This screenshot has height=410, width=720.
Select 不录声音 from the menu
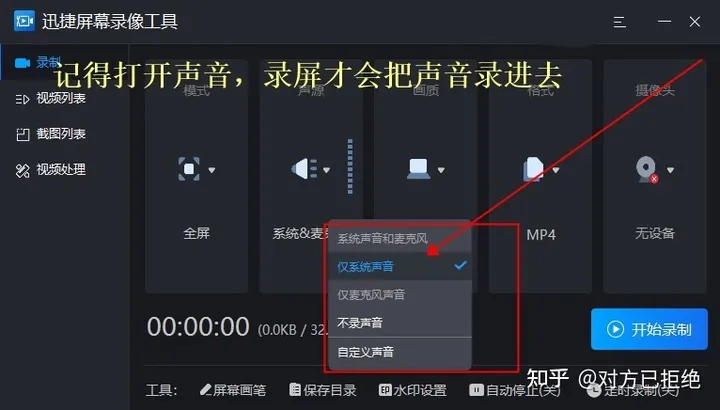pos(400,323)
